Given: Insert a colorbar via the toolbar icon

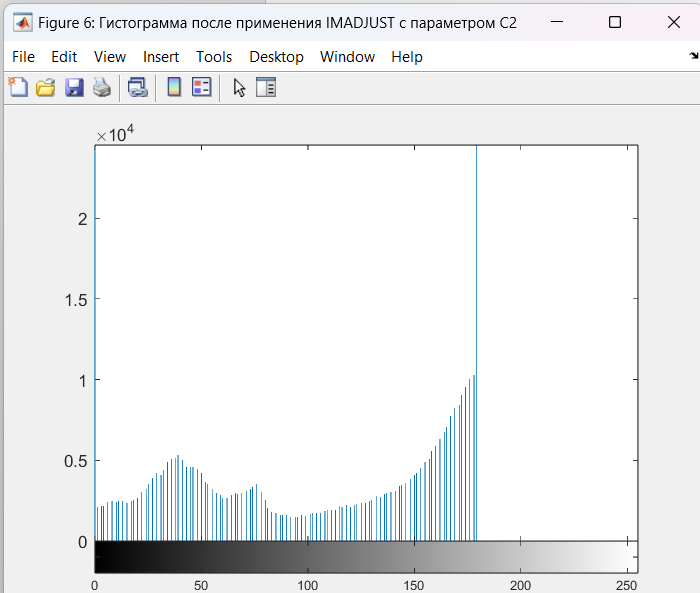Looking at the screenshot, I should click(174, 87).
